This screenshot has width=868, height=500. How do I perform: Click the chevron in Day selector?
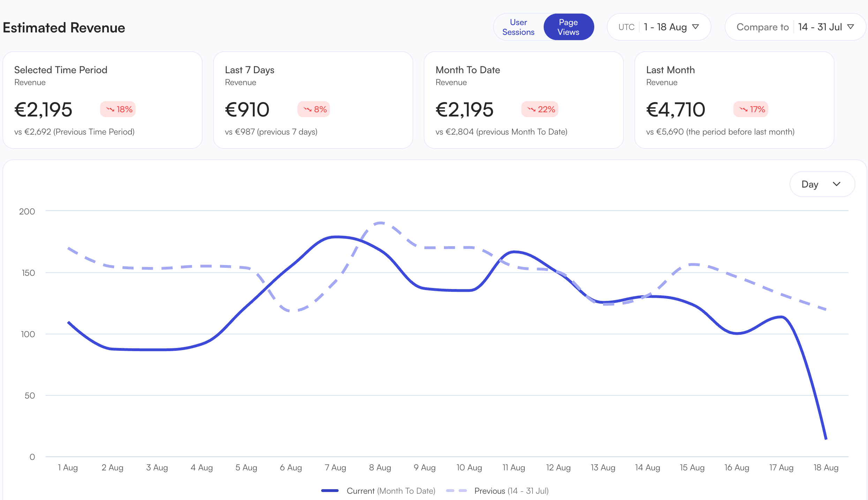tap(836, 184)
